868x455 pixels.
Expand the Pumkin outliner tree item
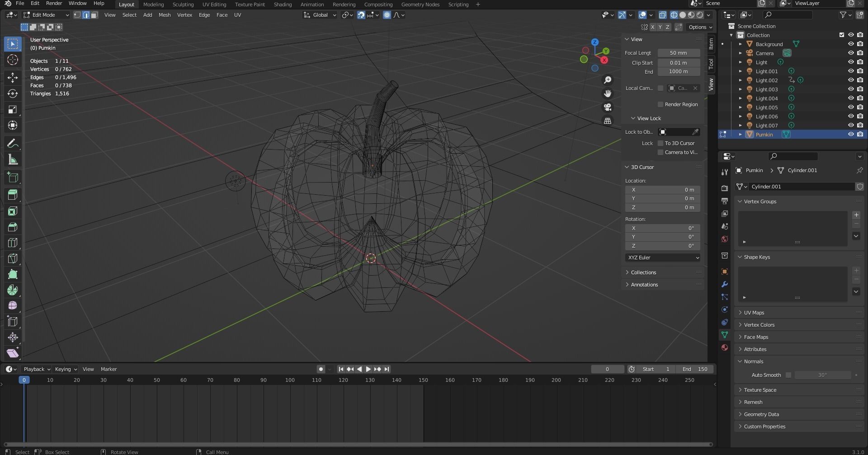(x=741, y=135)
